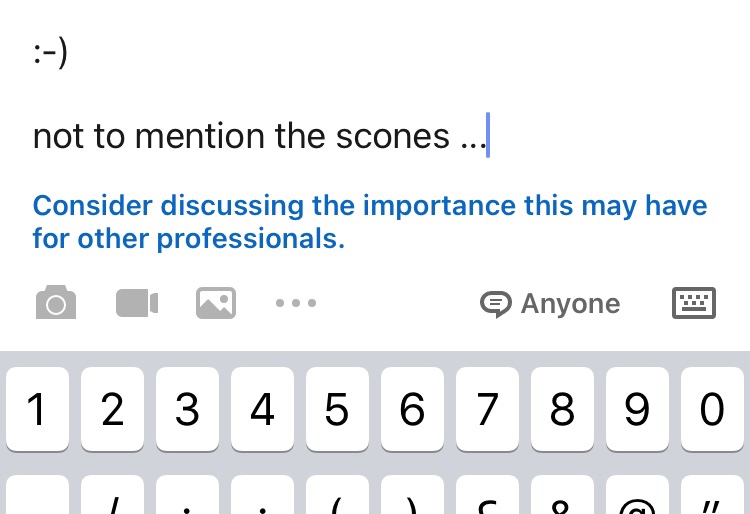Hit the 8 number key

pyautogui.click(x=562, y=409)
